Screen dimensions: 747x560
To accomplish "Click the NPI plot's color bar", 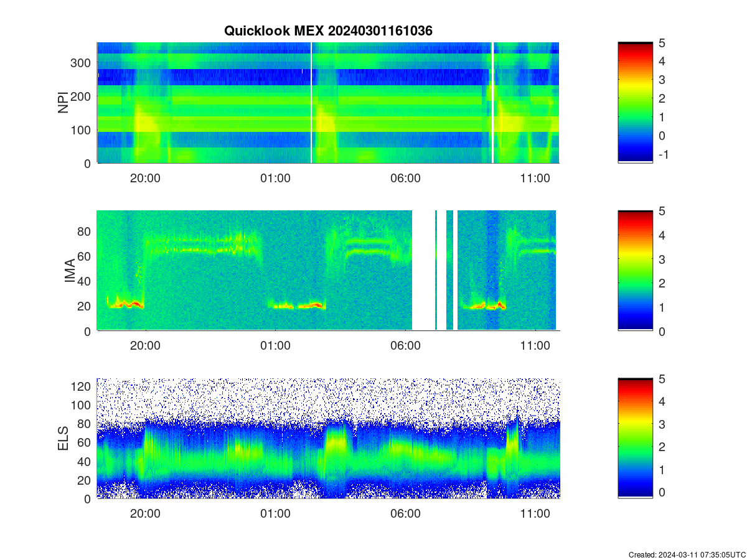I will pos(635,103).
